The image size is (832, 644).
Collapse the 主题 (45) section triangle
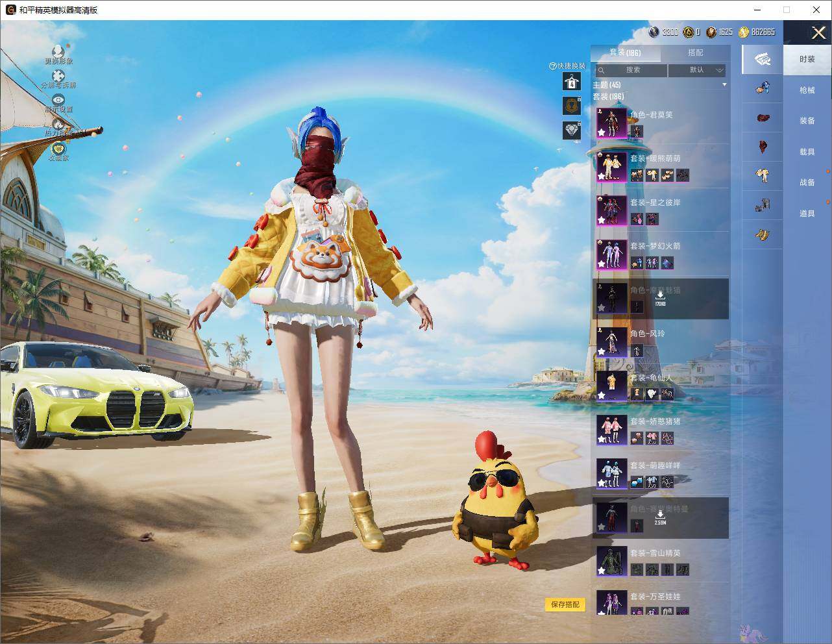coord(724,85)
